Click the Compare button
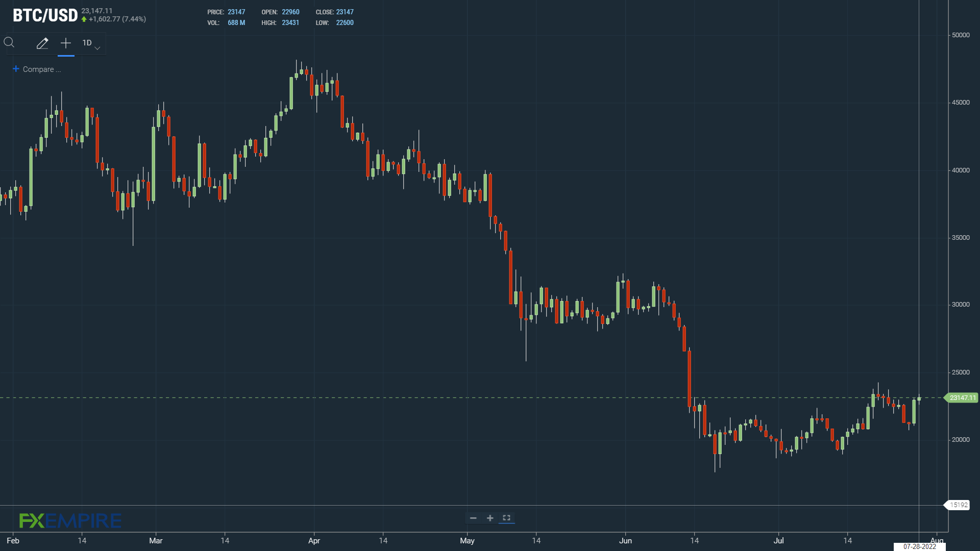Image resolution: width=980 pixels, height=551 pixels. click(x=37, y=69)
